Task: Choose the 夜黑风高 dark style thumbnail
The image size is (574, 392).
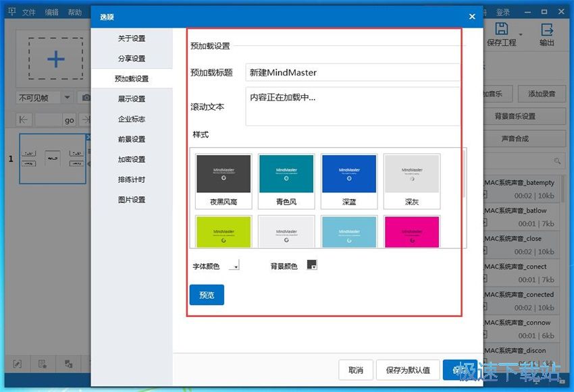Action: tap(224, 181)
